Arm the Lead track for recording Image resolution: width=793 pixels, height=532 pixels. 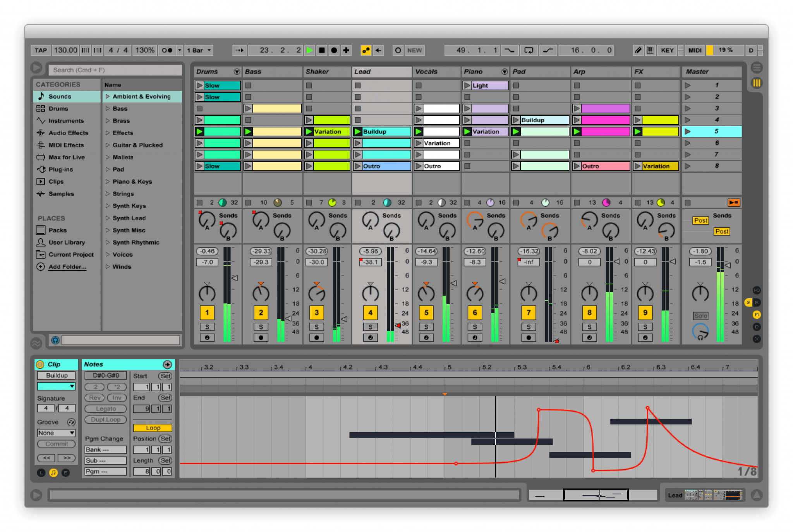click(x=370, y=337)
